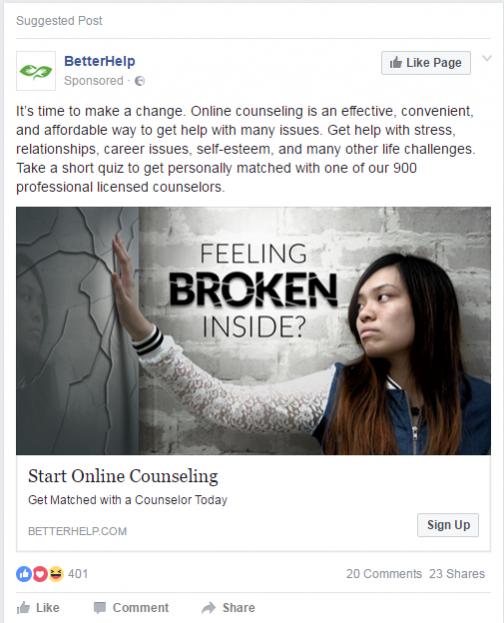Click the BetterHelp green leaf logo
504x623 pixels.
pos(36,71)
